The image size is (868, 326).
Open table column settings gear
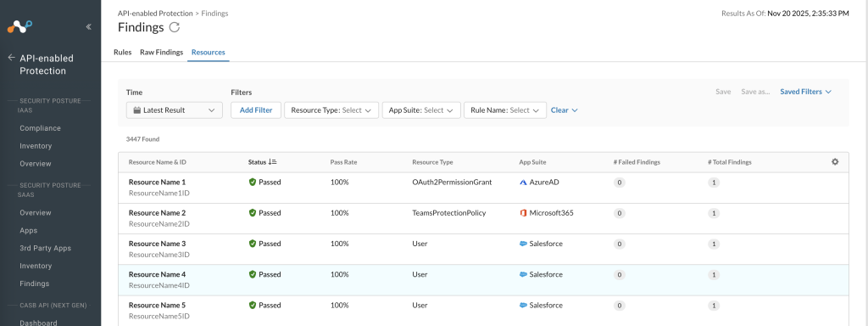click(835, 162)
